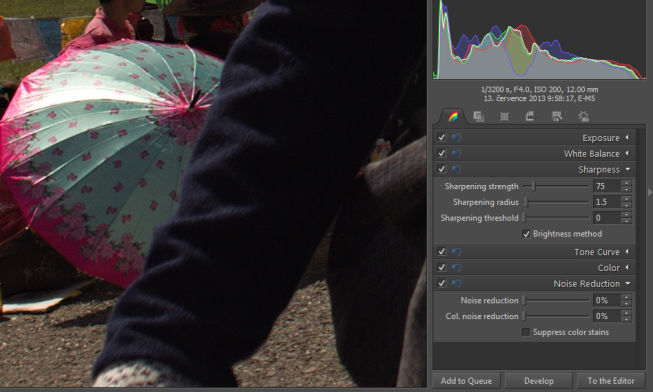Uncheck the Brightness method checkbox
Screen dimensions: 653x392
coord(526,234)
